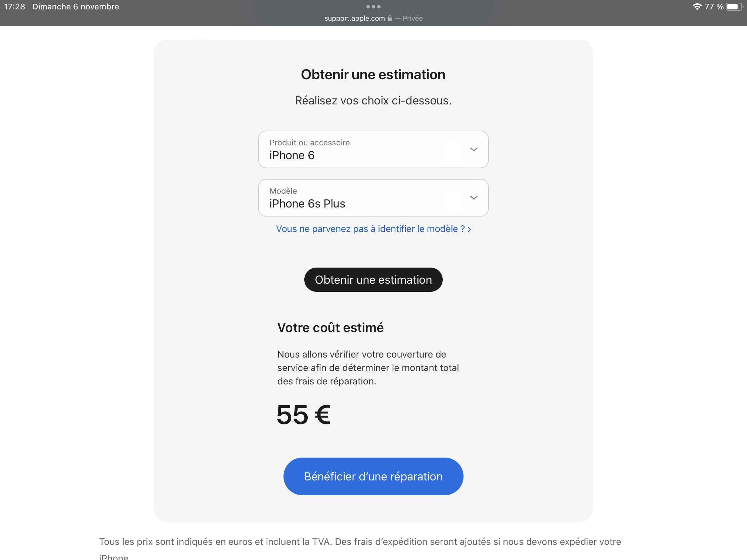Click the Wi-Fi status icon
This screenshot has height=560, width=747.
(697, 7)
